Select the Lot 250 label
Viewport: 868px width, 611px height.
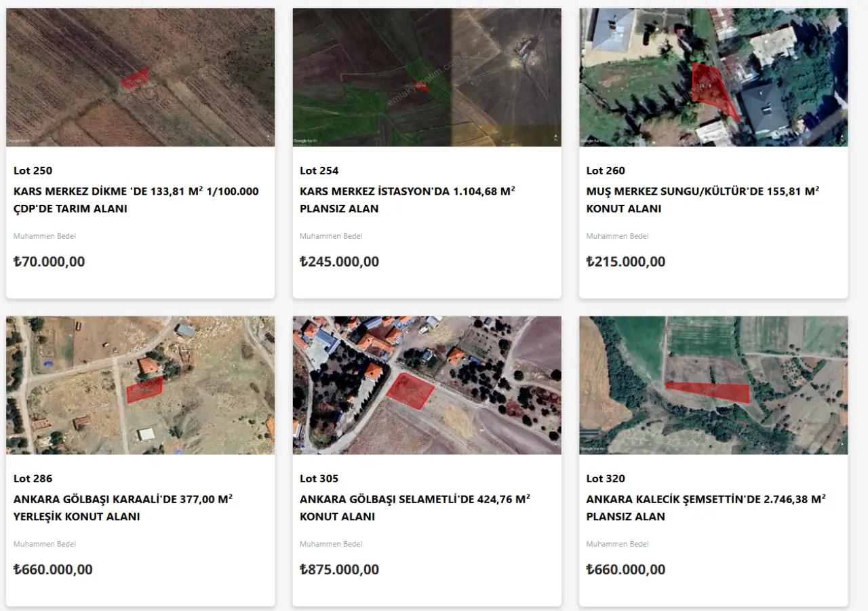(33, 170)
